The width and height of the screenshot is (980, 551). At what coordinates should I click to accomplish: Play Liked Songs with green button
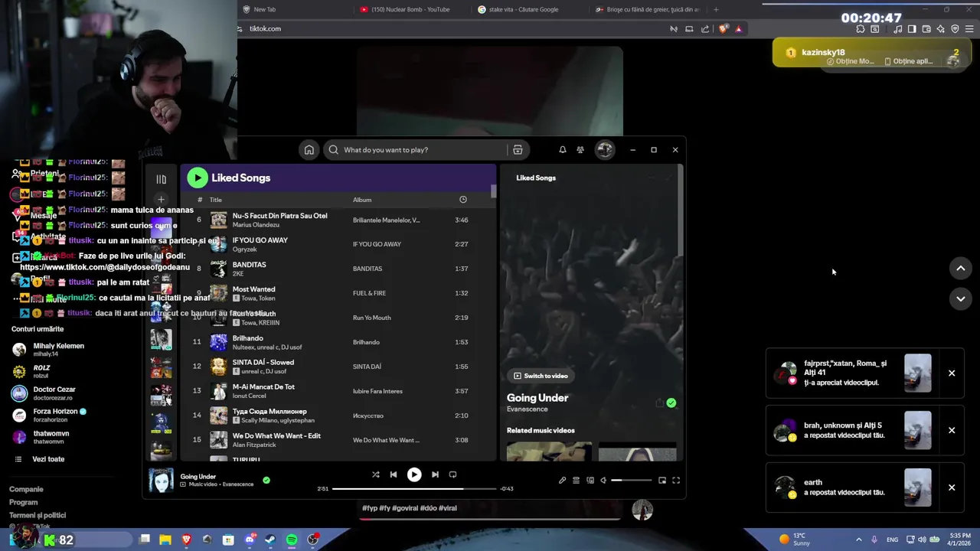click(x=198, y=178)
